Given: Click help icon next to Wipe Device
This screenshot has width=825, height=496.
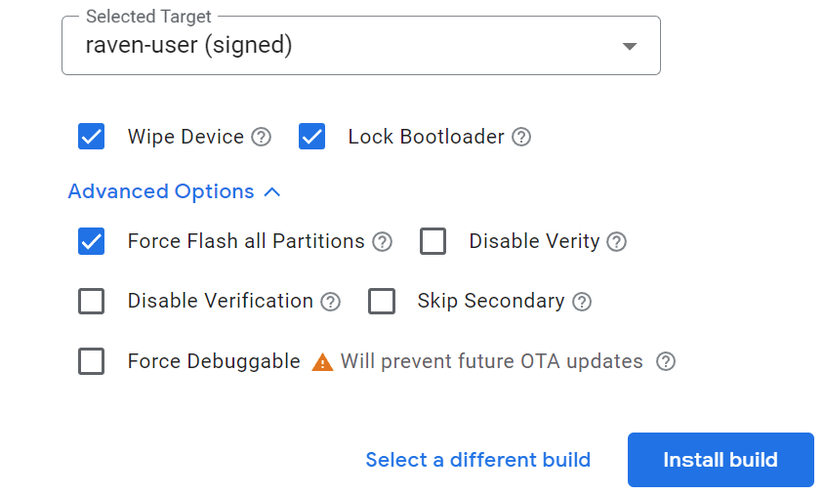Looking at the screenshot, I should (261, 137).
